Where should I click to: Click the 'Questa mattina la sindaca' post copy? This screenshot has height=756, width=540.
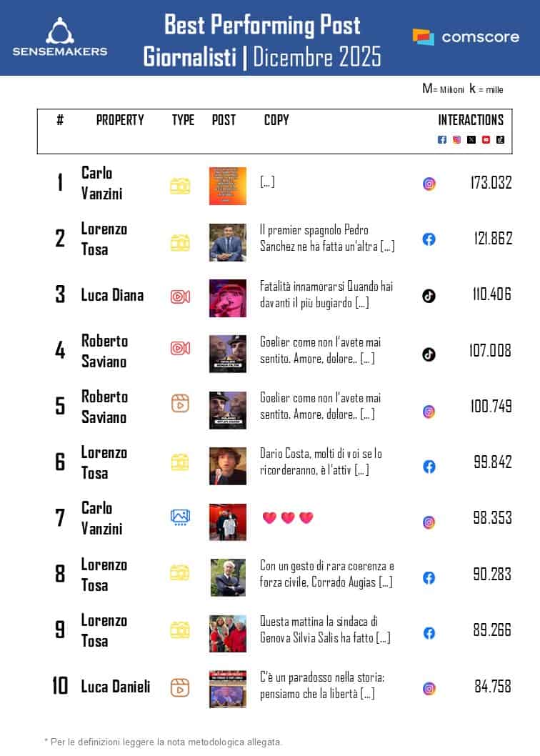point(325,630)
